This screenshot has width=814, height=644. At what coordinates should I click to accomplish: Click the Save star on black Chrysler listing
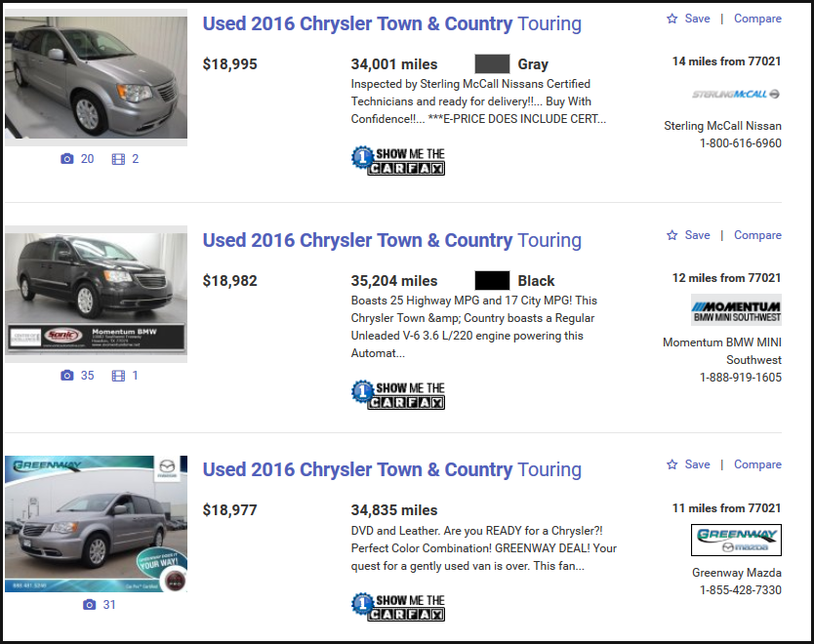[672, 235]
